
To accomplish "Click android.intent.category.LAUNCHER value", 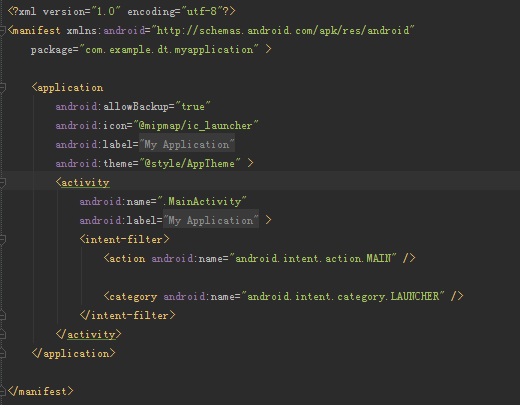I will (343, 297).
